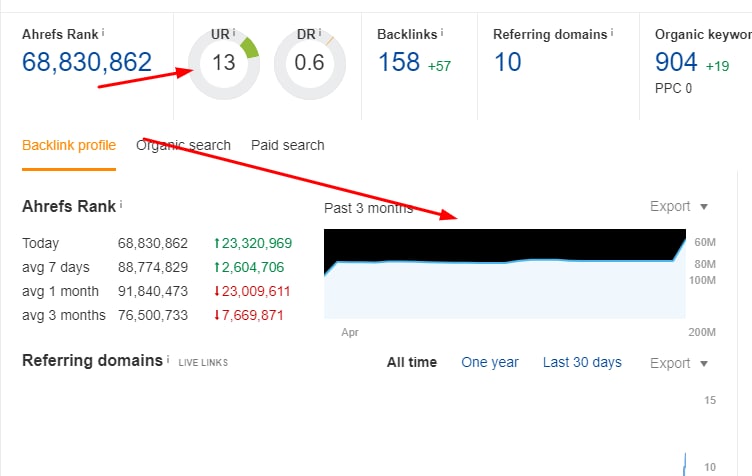The image size is (752, 476).
Task: Open the UR 13 donut gauge
Action: (x=224, y=63)
